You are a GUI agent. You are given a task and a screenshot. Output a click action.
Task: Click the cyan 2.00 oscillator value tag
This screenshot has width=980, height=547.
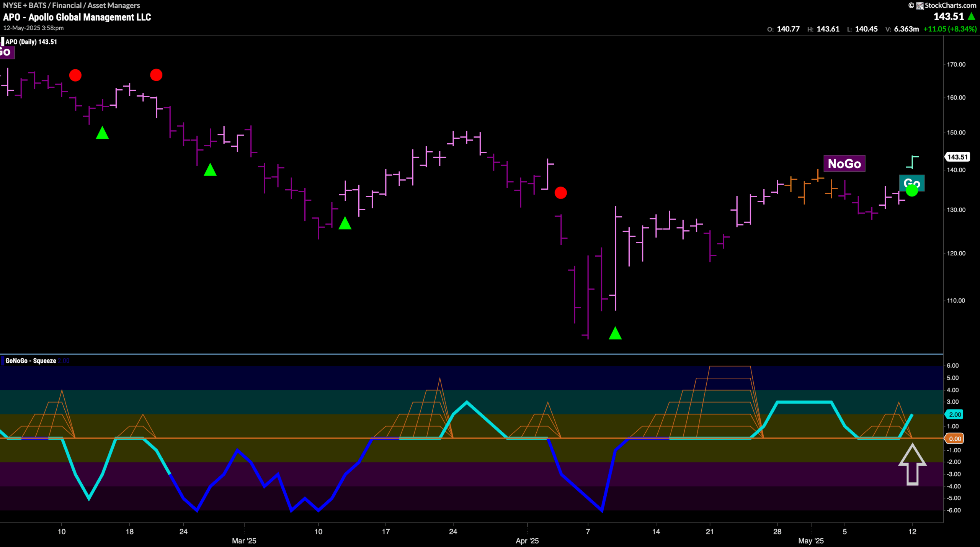(x=955, y=414)
